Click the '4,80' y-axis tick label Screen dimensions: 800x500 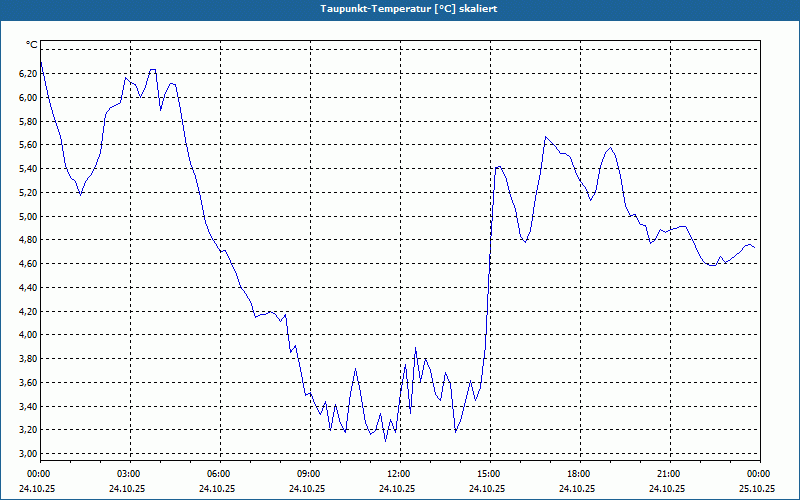pyautogui.click(x=28, y=240)
